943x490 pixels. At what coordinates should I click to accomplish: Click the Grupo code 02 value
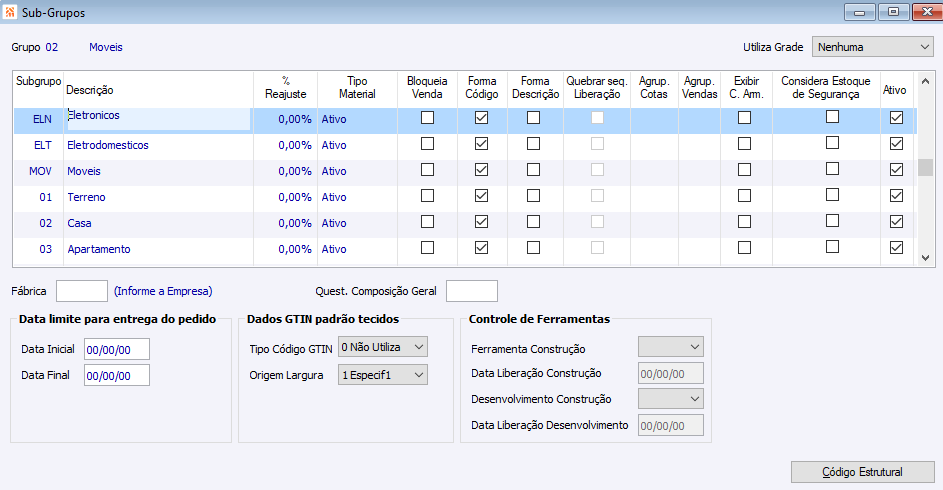pyautogui.click(x=52, y=47)
